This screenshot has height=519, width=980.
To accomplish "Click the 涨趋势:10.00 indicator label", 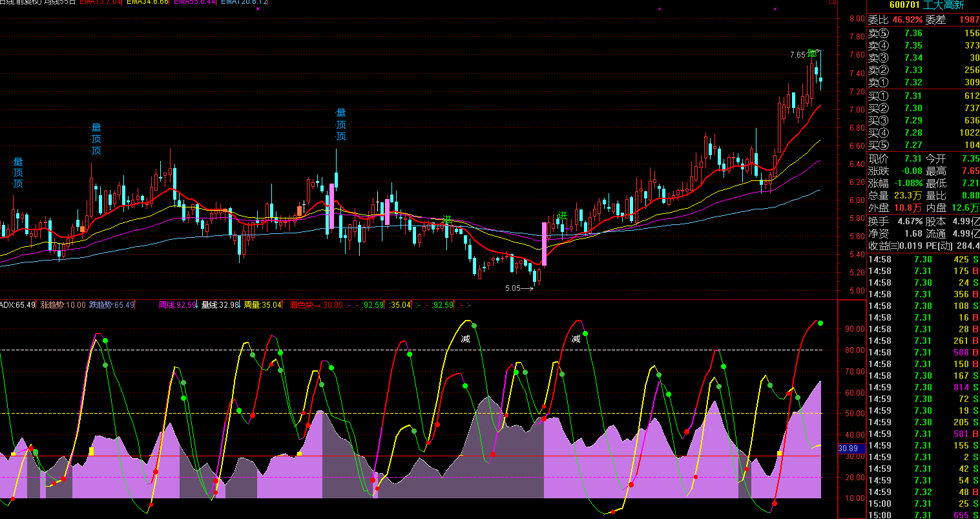I will 63,304.
